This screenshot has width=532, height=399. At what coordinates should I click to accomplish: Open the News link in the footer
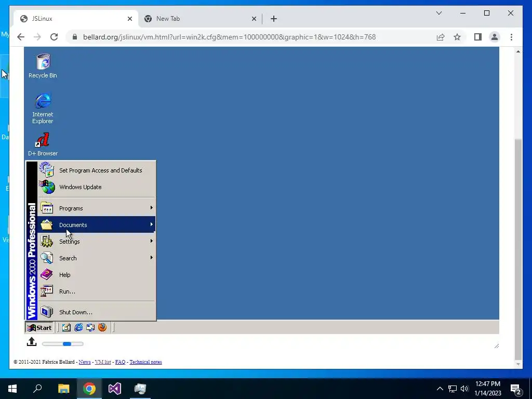85,362
